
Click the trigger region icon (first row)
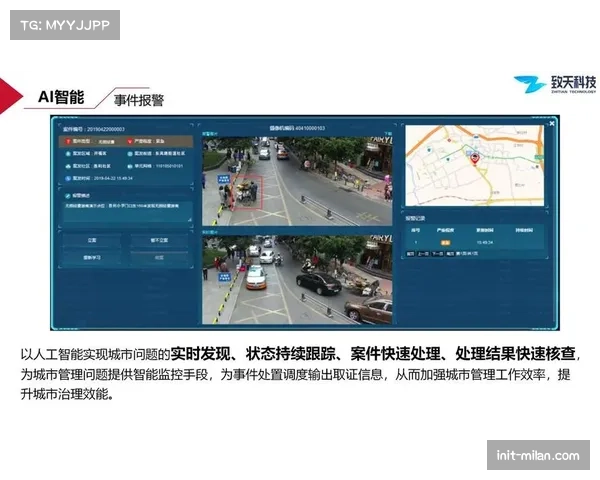click(x=68, y=153)
